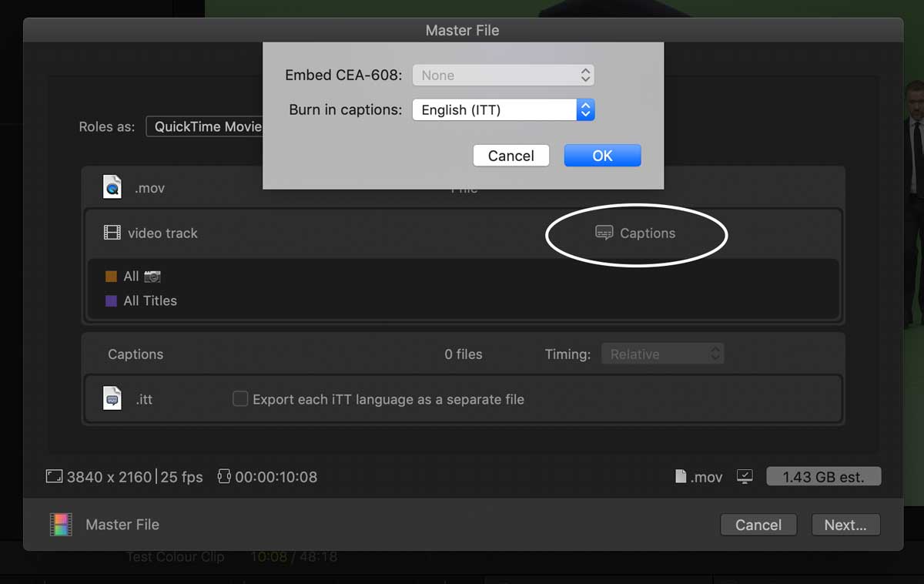
Task: Click the camera icon next to All
Action: tap(152, 276)
